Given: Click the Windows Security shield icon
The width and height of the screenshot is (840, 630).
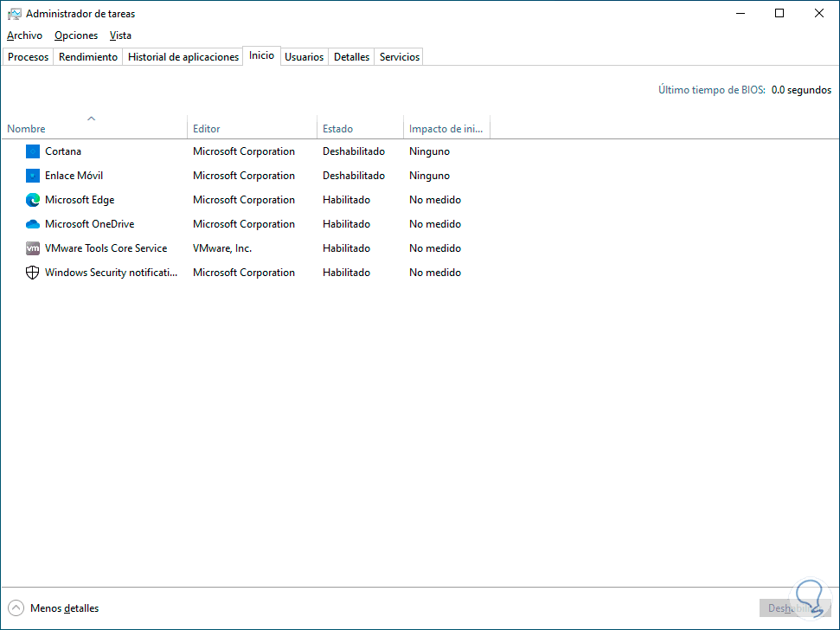Looking at the screenshot, I should pos(33,272).
